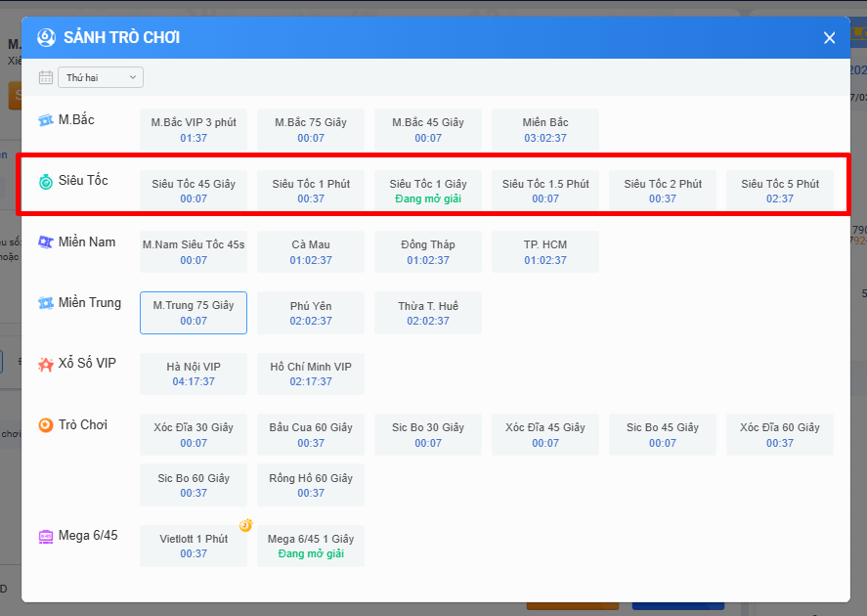This screenshot has height=616, width=867.
Task: Open Mega 6/45 1 Giây game
Action: click(x=311, y=546)
